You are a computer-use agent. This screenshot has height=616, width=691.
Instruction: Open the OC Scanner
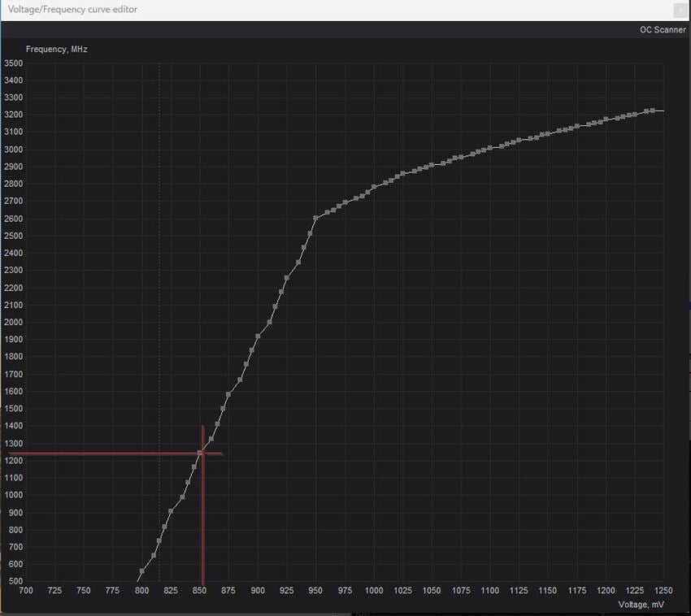663,29
